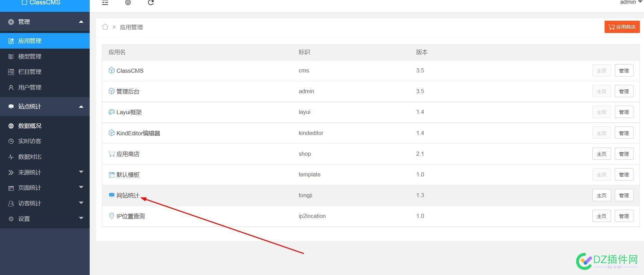Click the 网站统计 app name
644x275 pixels.
pos(128,195)
